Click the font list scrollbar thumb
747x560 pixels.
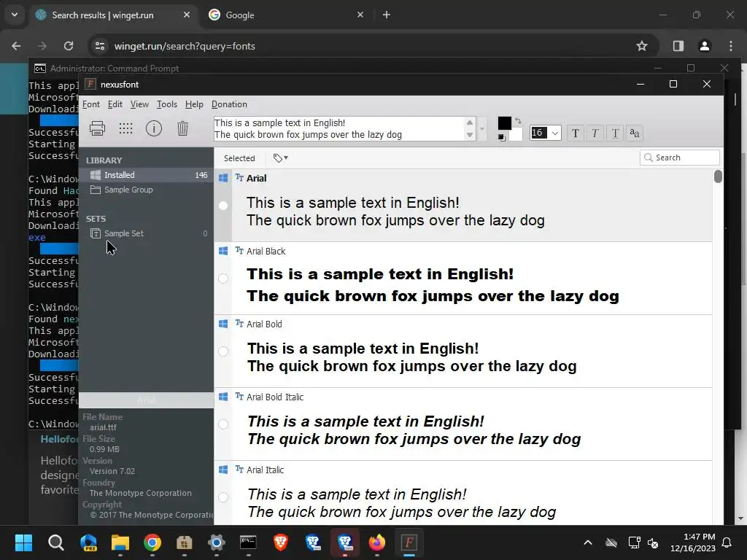(x=718, y=176)
